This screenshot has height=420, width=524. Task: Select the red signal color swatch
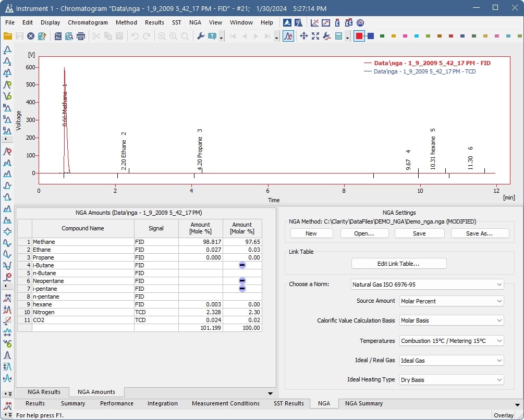point(359,36)
